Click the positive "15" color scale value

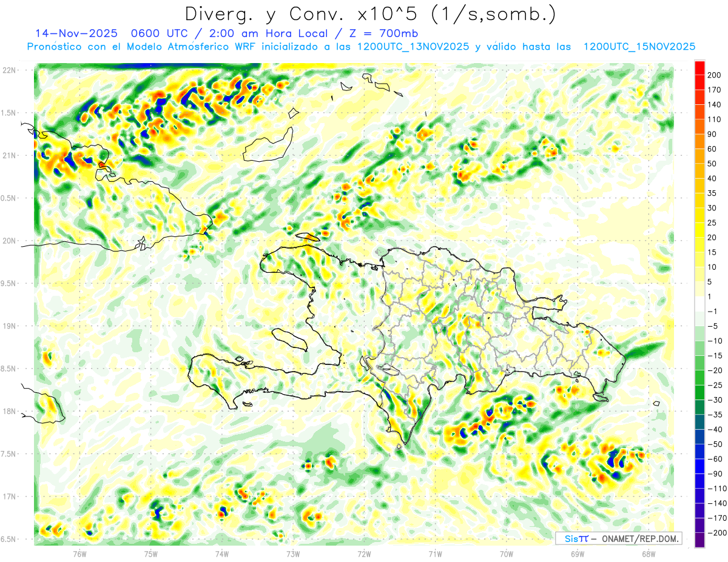(712, 252)
